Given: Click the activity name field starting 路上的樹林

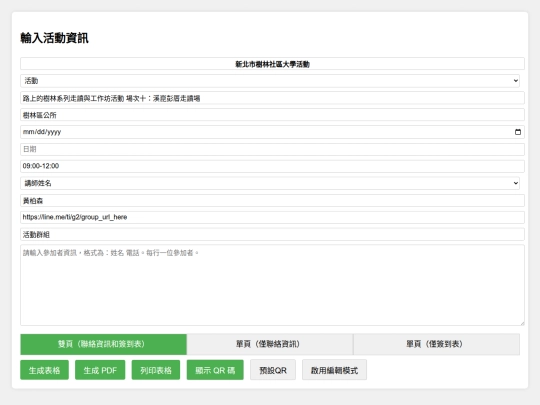Looking at the screenshot, I should [x=272, y=98].
